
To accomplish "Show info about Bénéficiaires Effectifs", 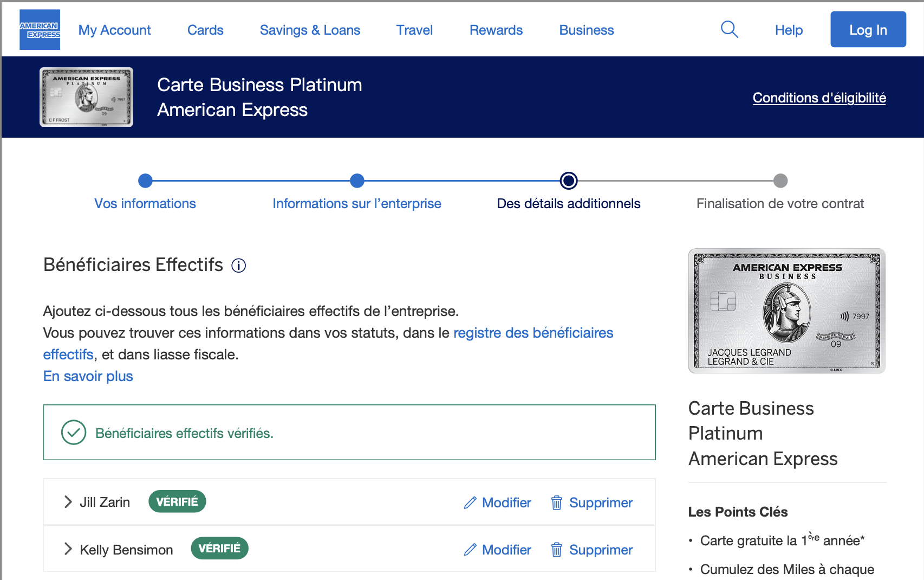I will click(238, 266).
